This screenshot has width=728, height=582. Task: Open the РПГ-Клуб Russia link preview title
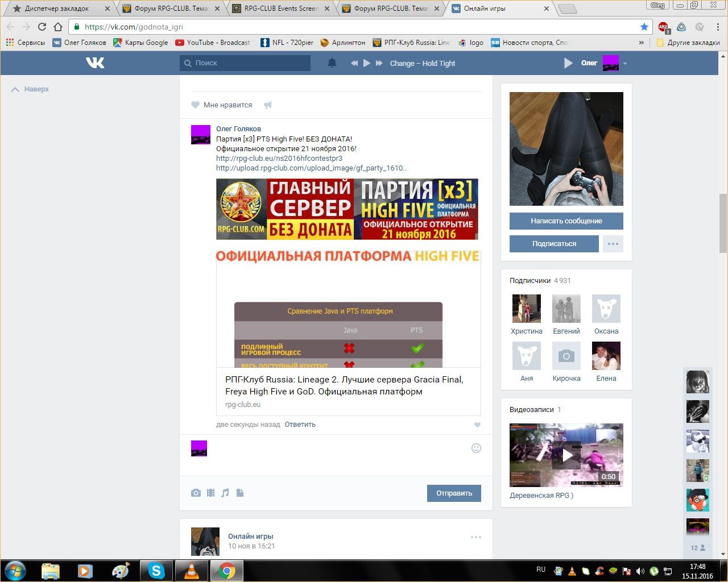click(344, 385)
